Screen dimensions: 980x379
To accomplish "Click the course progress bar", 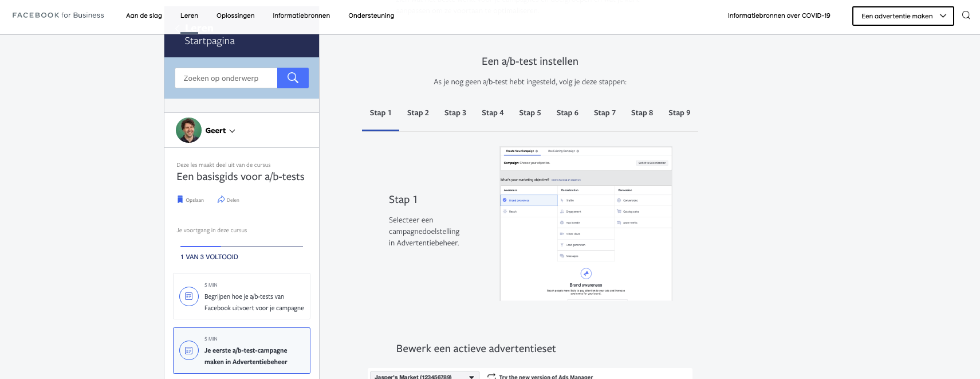I will [242, 247].
